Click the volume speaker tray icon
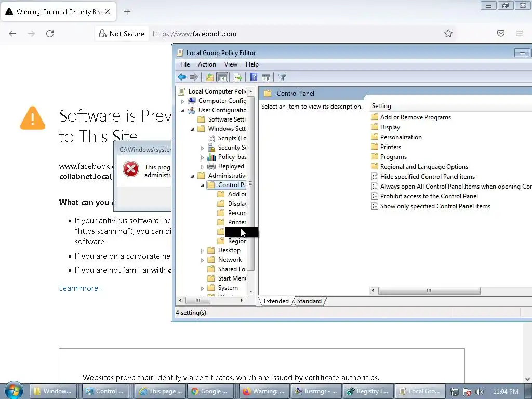532x399 pixels. point(479,392)
